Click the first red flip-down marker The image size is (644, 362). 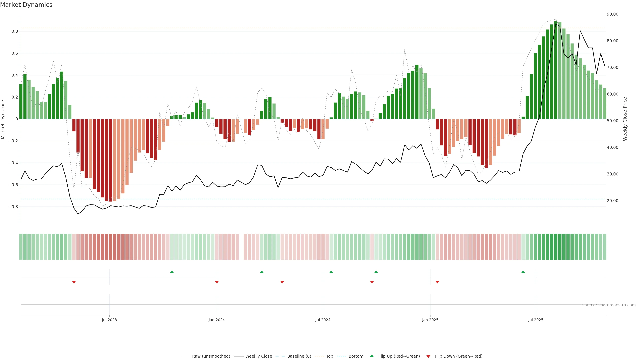coord(74,282)
